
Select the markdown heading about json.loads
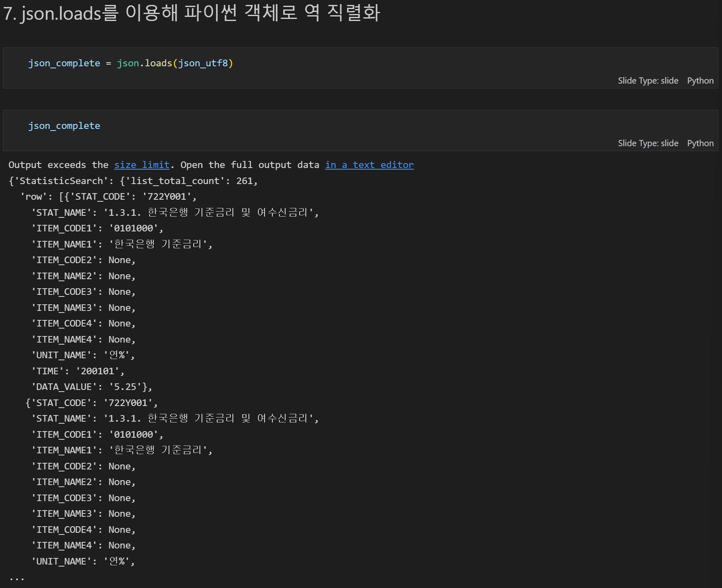click(191, 13)
